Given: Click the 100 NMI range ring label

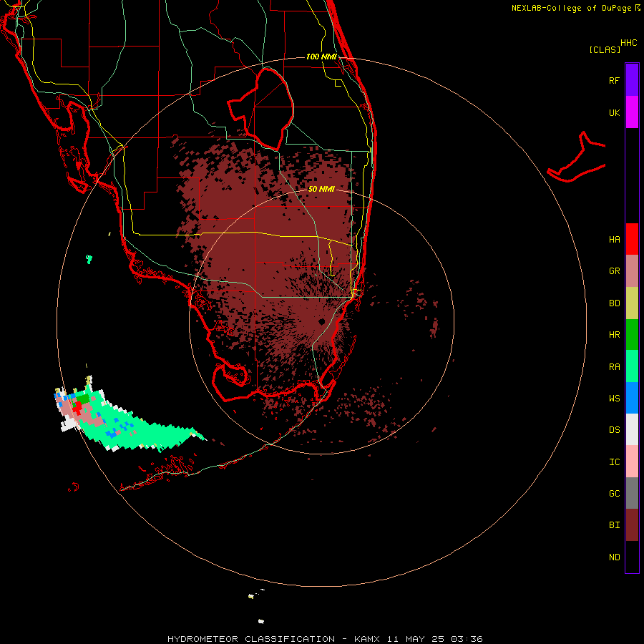Looking at the screenshot, I should 321,57.
